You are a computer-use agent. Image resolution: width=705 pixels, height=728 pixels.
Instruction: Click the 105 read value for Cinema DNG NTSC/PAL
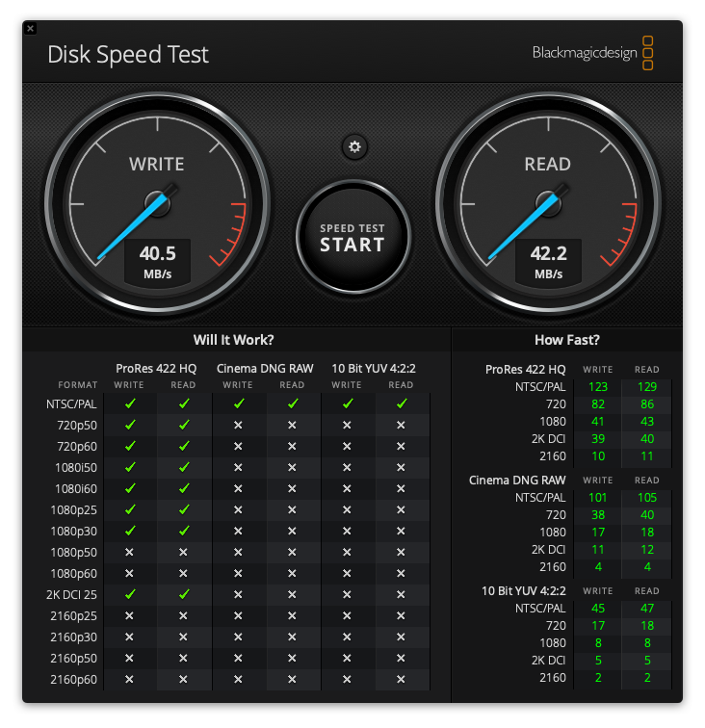tap(647, 497)
